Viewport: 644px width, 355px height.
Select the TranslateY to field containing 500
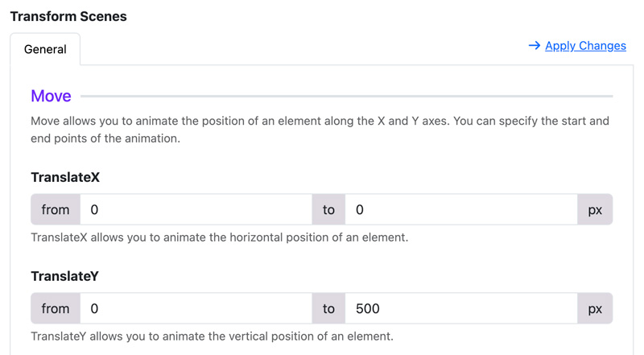(x=461, y=308)
